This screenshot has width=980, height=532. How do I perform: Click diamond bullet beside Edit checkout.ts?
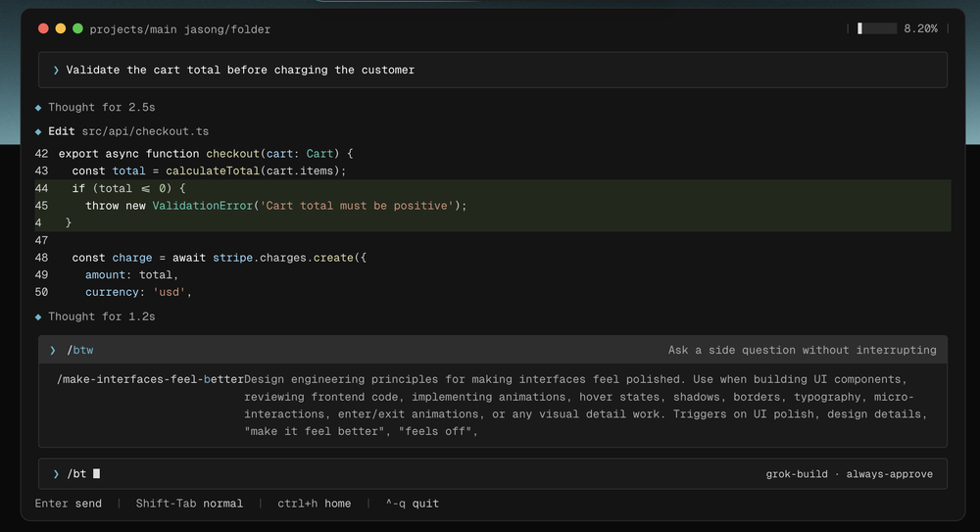tap(38, 131)
